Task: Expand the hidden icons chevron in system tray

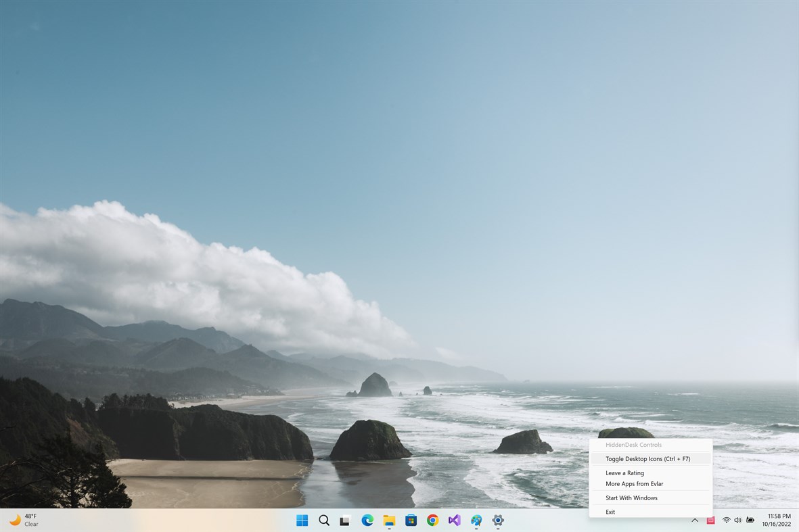Action: 695,521
